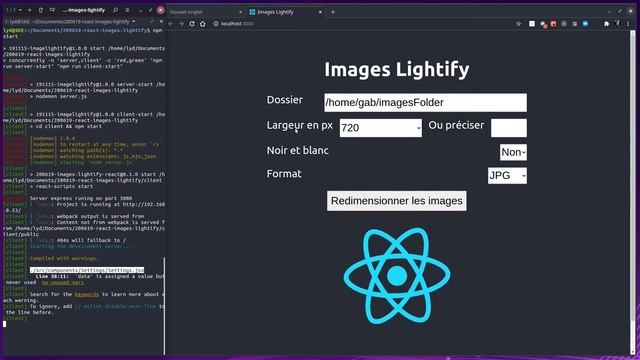Click the Settings.jsx file path in terminal

[87, 270]
